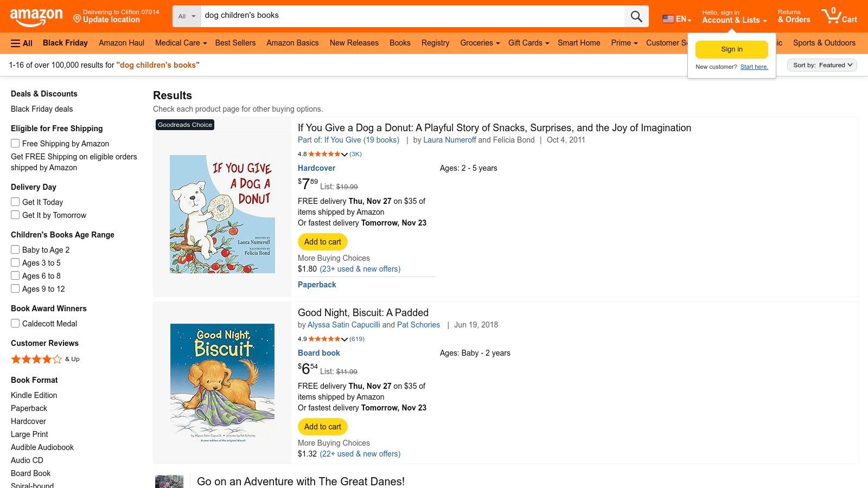Viewport: 868px width, 488px height.
Task: Click the Update location pin
Action: [x=77, y=20]
